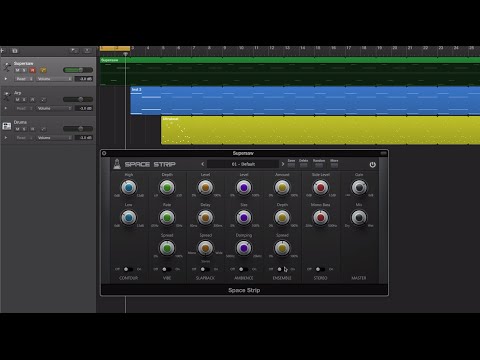Open the 01 - Default preset menu

coord(243,164)
